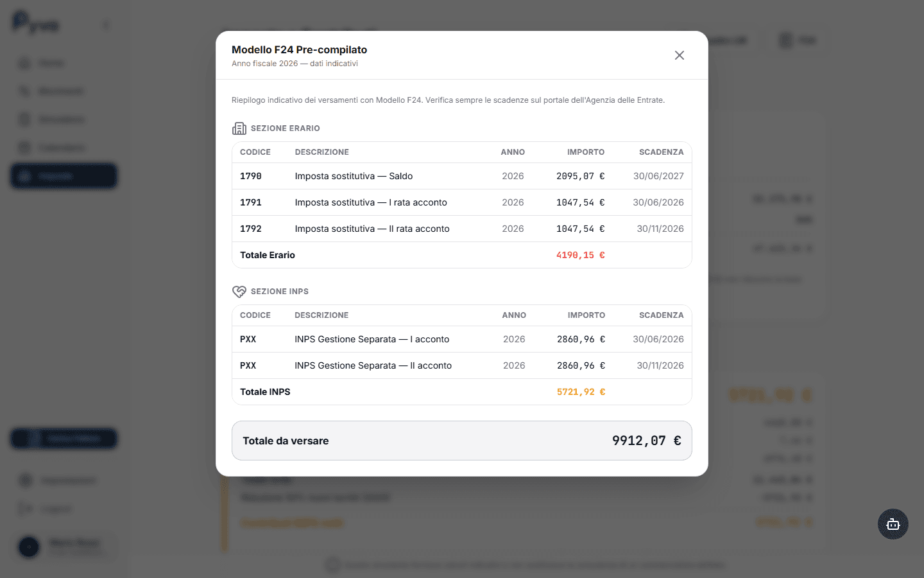Click the building icon beside Sezione Erario
The image size is (924, 578).
[239, 128]
